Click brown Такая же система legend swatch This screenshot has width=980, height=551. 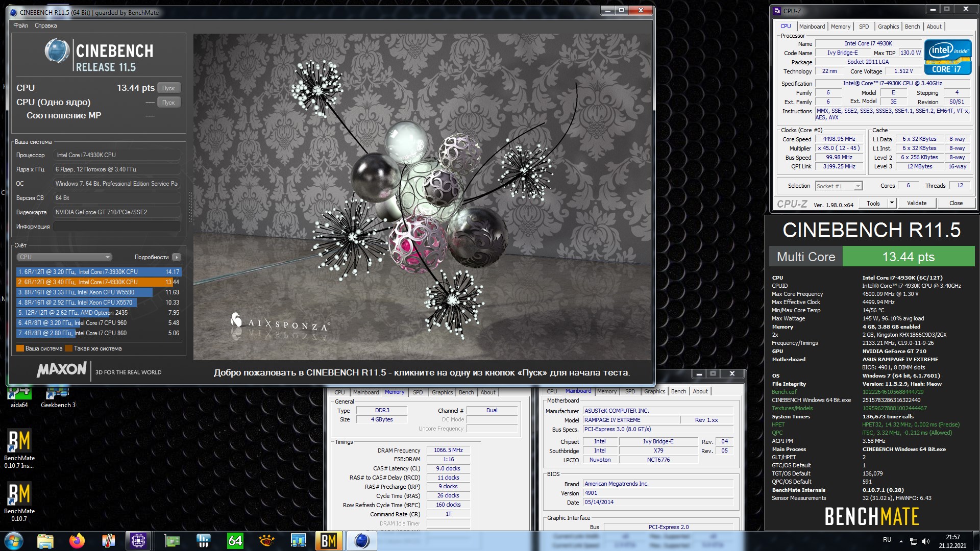click(x=68, y=348)
